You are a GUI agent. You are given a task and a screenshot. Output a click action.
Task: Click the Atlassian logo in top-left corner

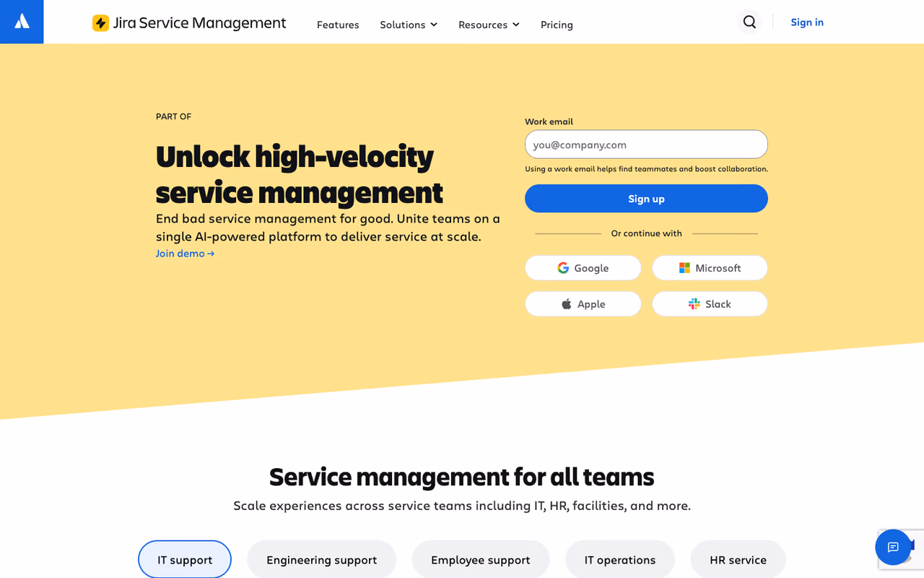coord(22,22)
